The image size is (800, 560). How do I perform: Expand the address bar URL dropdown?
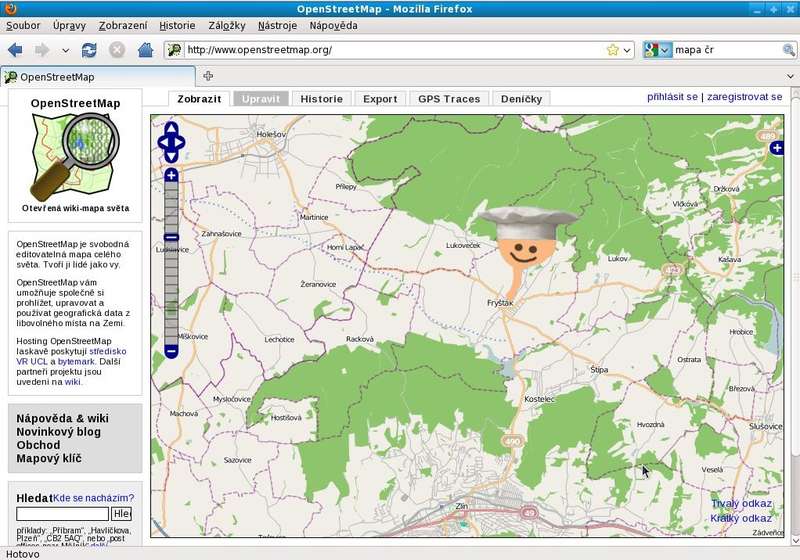627,50
